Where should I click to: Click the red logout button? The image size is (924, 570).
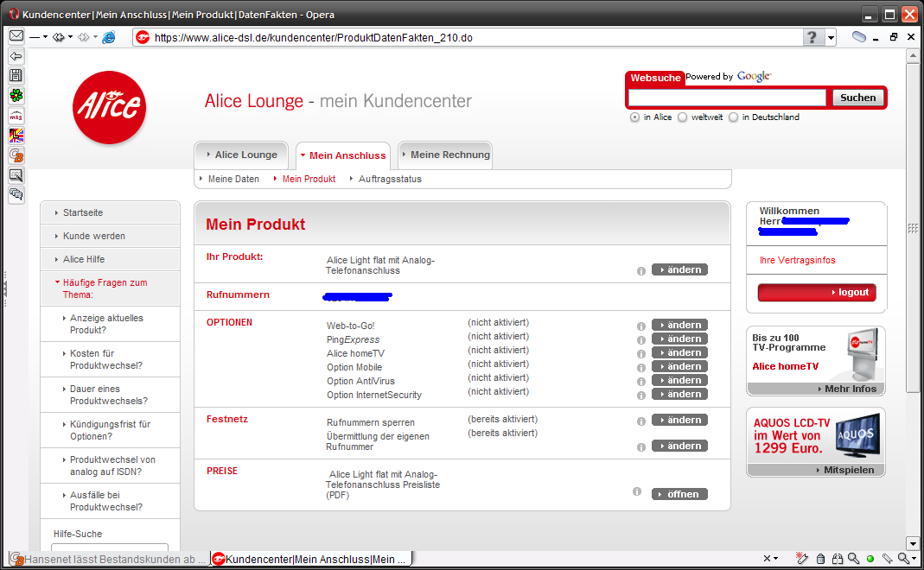click(x=817, y=292)
